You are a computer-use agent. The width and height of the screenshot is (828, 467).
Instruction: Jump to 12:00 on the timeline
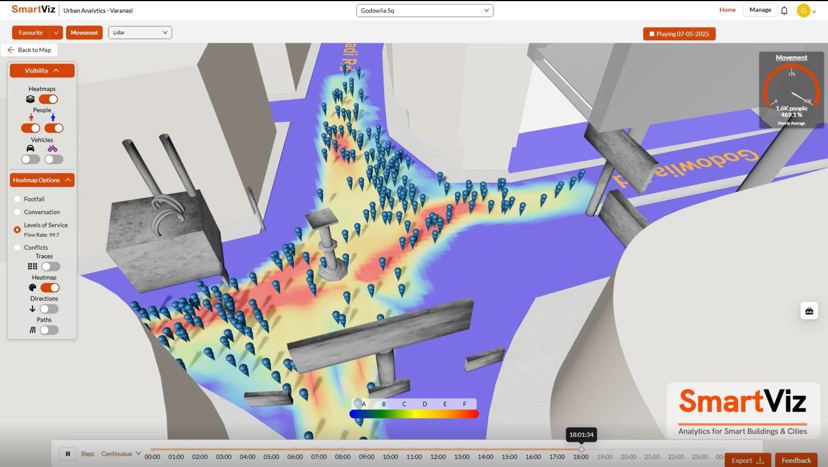click(x=437, y=449)
